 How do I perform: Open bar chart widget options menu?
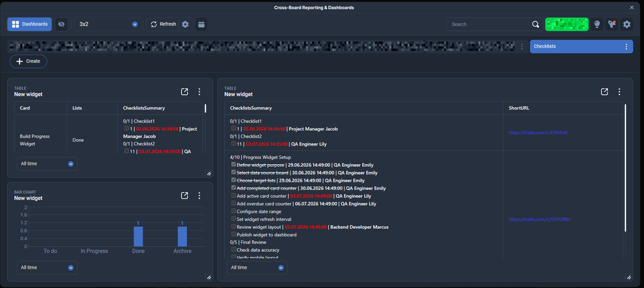click(199, 196)
